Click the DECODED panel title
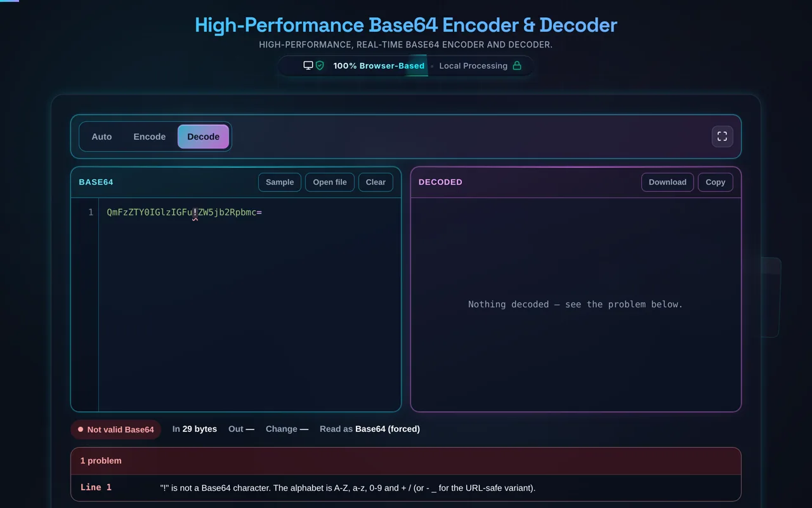The height and width of the screenshot is (508, 812). point(440,182)
